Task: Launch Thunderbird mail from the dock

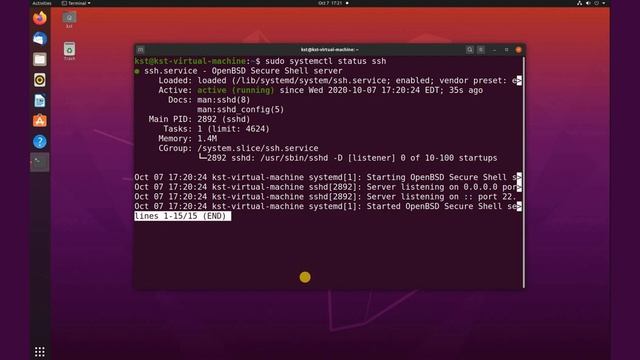Action: point(40,39)
